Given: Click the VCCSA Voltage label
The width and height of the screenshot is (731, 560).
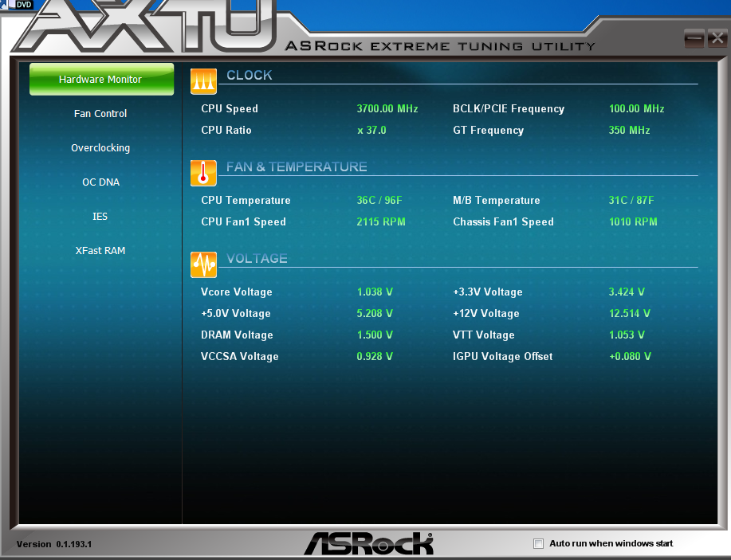Looking at the screenshot, I should (x=240, y=356).
